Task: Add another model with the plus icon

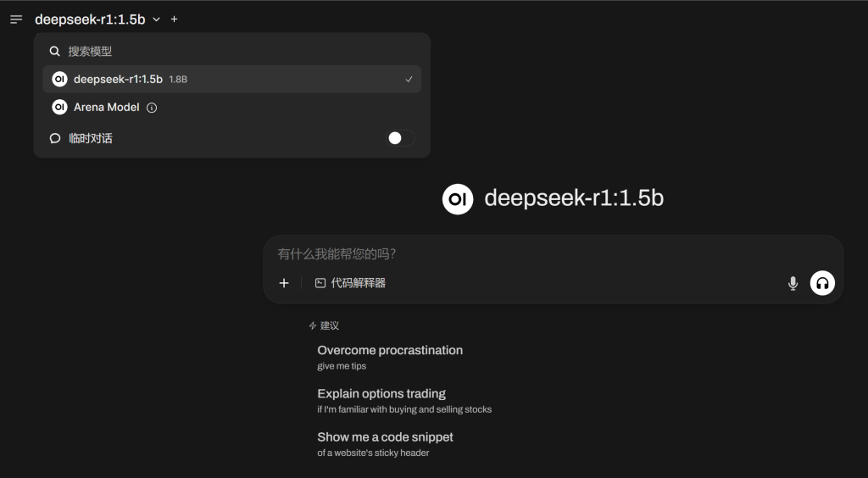Action: click(x=174, y=19)
